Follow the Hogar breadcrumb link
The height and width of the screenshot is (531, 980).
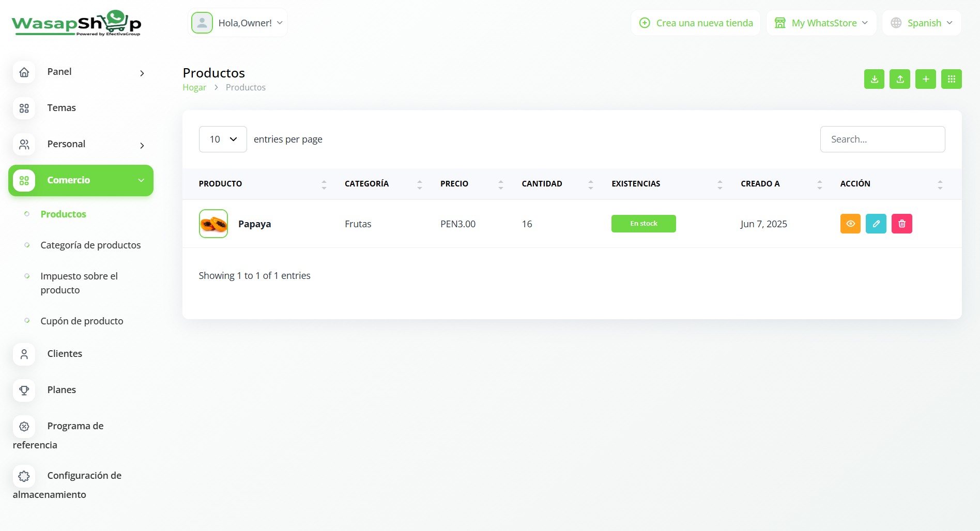194,88
